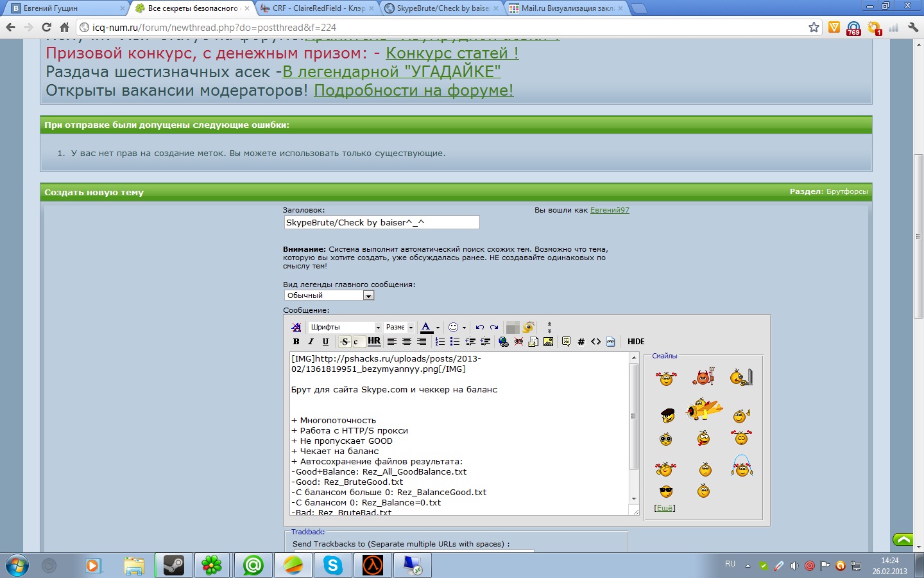Decrease text indent
Image resolution: width=924 pixels, height=578 pixels.
tap(470, 342)
